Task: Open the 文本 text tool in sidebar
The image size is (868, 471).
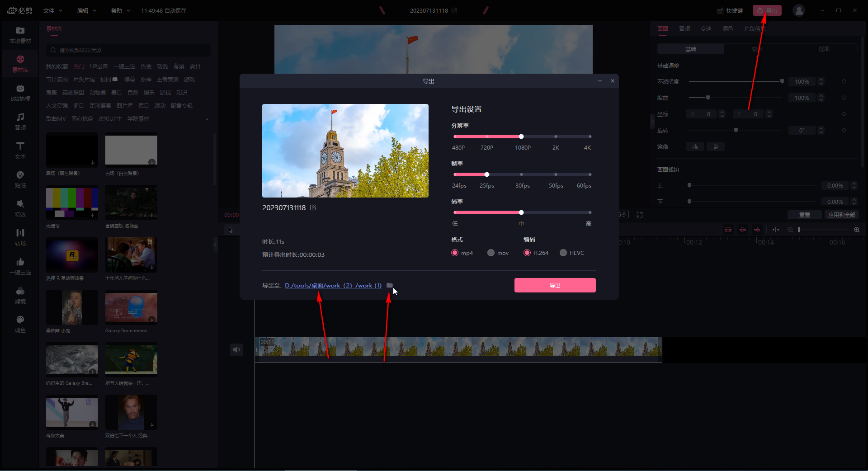Action: click(x=20, y=150)
